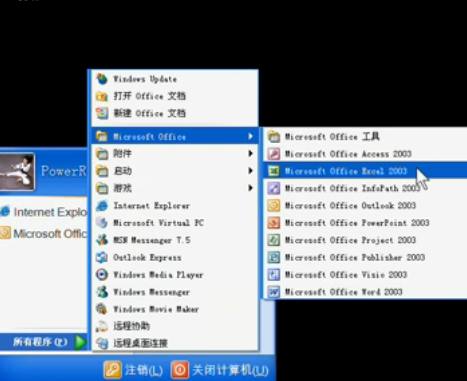Click the "Windows Update" text
Image resolution: width=467 pixels, height=381 pixels.
[145, 79]
